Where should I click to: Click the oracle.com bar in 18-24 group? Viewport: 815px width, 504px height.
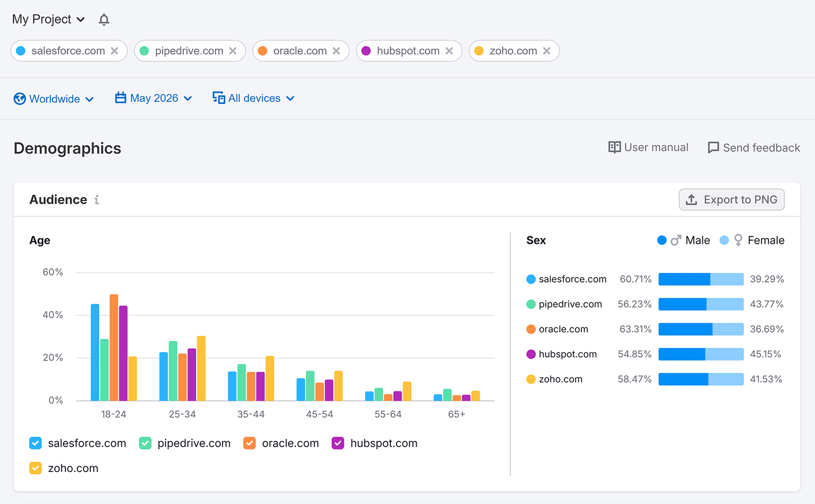[x=114, y=347]
